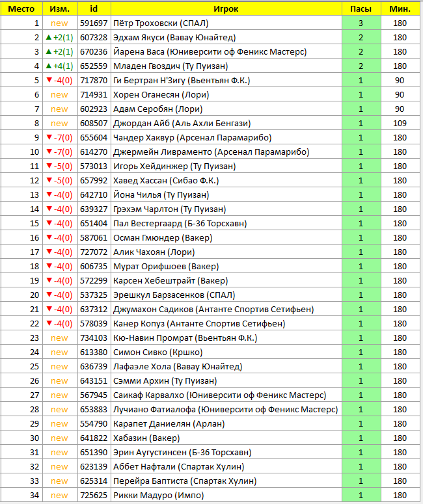Select player Перейра Баптиста (Спартак Хулин)
The width and height of the screenshot is (423, 504).
(x=185, y=481)
